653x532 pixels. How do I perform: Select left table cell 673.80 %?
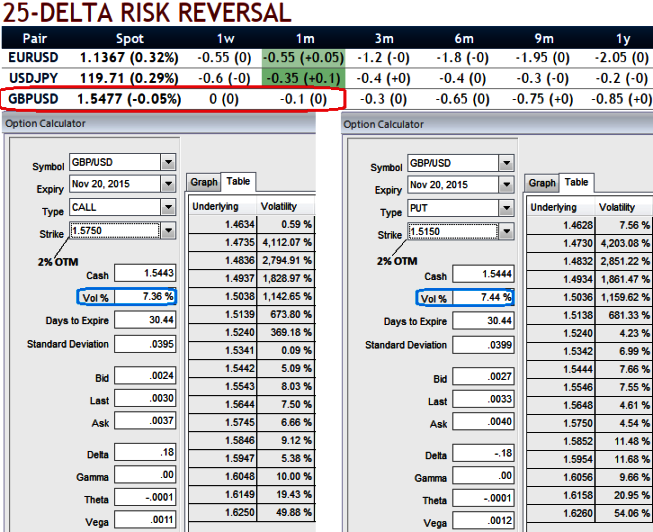click(286, 314)
